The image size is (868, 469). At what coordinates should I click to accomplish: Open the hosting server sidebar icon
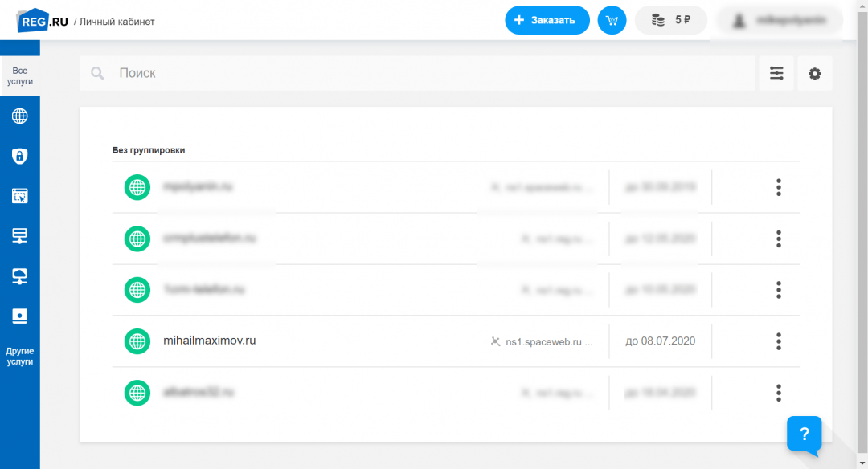click(x=19, y=235)
